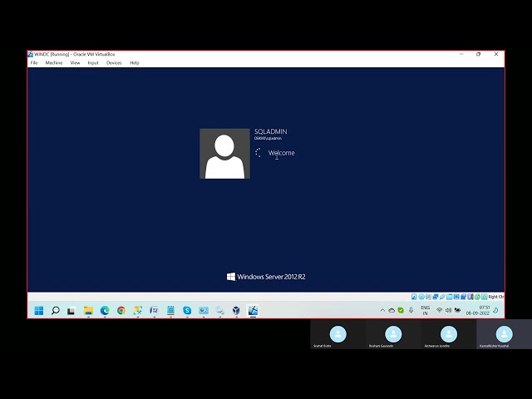Image resolution: width=532 pixels, height=399 pixels.
Task: Click the OneDrive cloud tray icon
Action: [392, 310]
